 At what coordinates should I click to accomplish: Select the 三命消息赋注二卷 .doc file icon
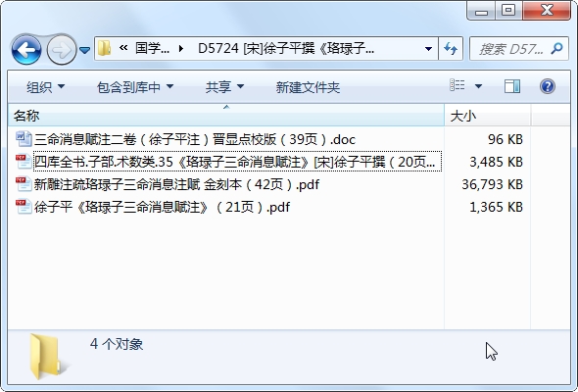(24, 139)
